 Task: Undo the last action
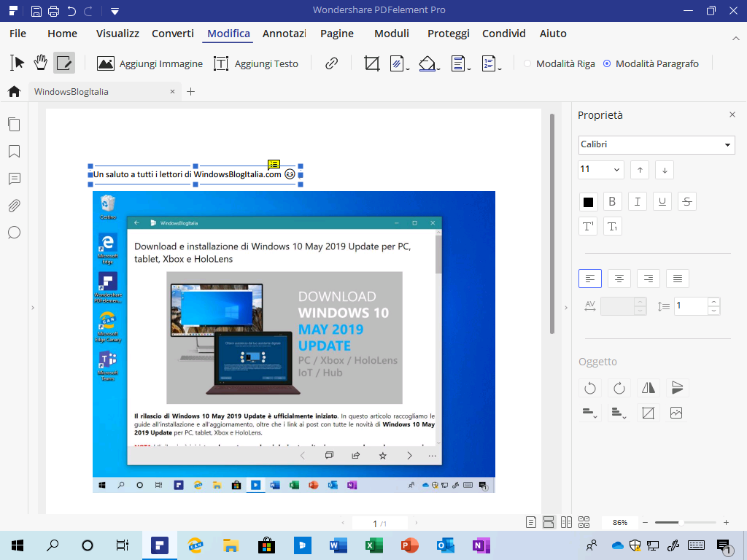click(x=71, y=10)
